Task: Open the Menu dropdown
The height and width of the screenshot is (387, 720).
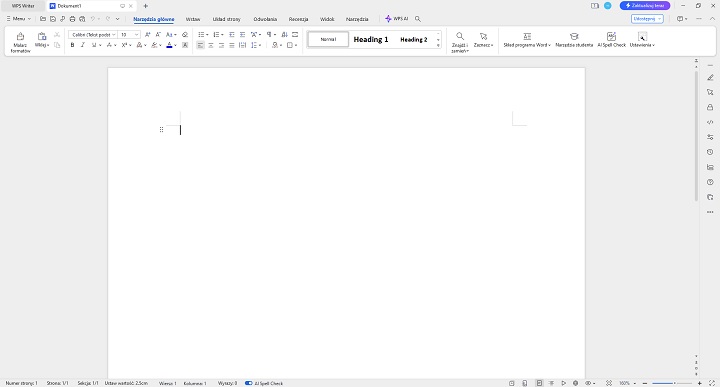Action: click(x=18, y=19)
